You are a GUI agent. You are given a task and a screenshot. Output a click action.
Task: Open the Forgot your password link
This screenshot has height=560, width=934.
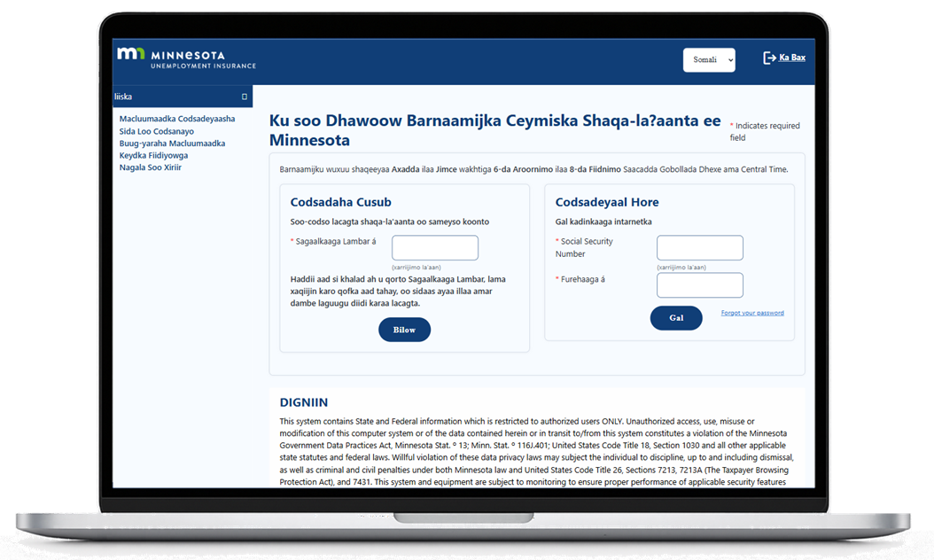click(752, 313)
